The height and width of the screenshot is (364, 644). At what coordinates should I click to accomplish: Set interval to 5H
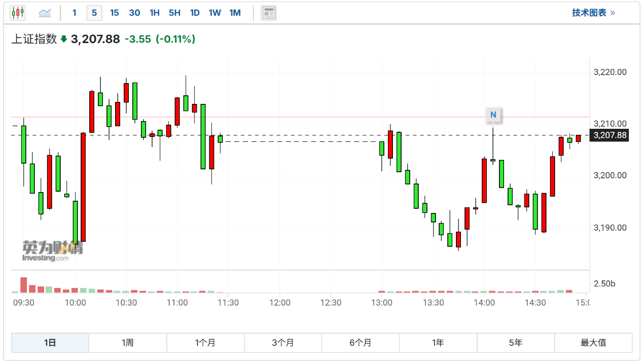click(174, 13)
